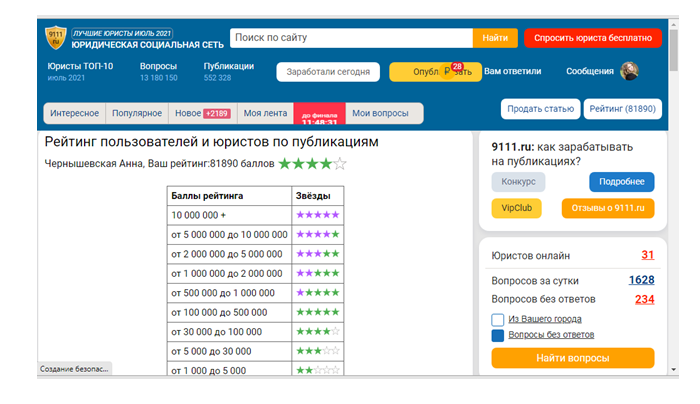700x404 pixels.
Task: Click 'Спросить юриста бесплатно' button
Action: pyautogui.click(x=592, y=38)
